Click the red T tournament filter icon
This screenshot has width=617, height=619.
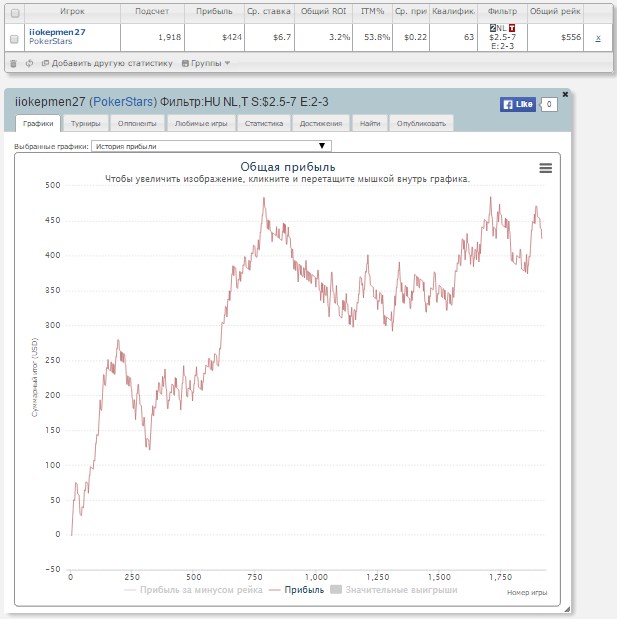pyautogui.click(x=512, y=28)
